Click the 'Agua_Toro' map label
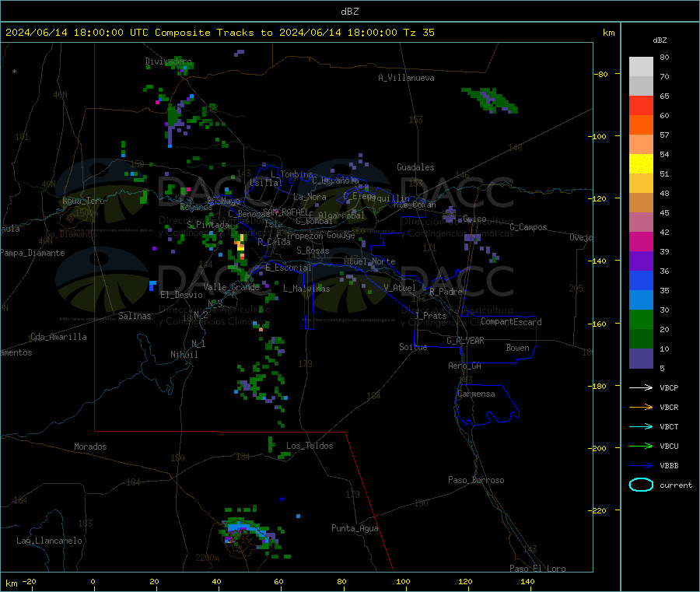The image size is (700, 592). [x=83, y=201]
